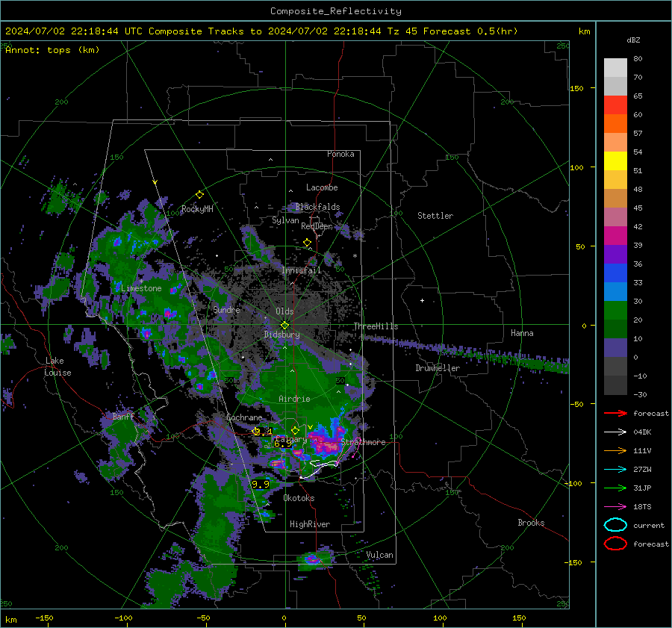The height and width of the screenshot is (628, 672).
Task: Click the Airdrie city label
Action: coord(294,399)
